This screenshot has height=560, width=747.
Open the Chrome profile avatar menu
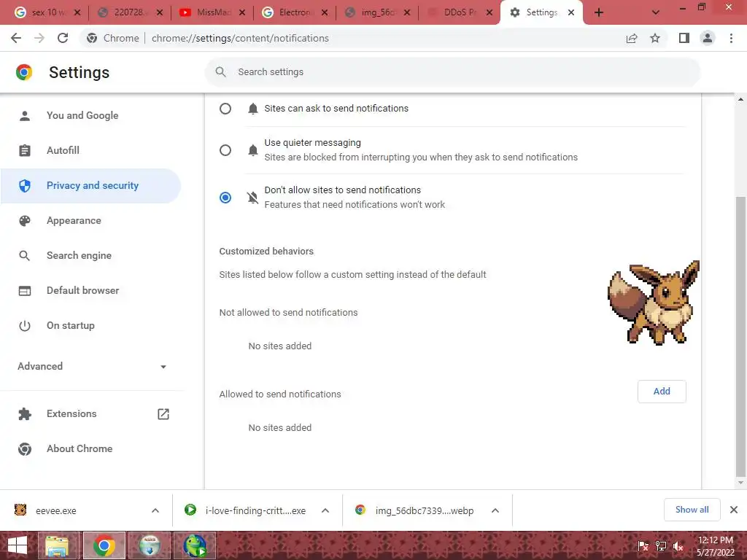pyautogui.click(x=708, y=38)
